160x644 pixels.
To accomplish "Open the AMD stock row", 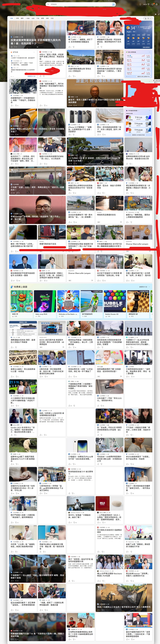I will click(x=138, y=65).
